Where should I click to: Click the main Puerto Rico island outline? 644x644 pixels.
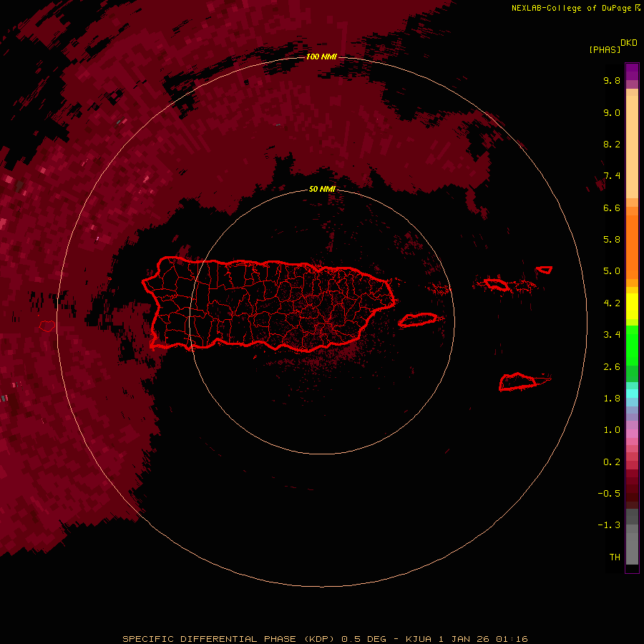[x=269, y=304]
